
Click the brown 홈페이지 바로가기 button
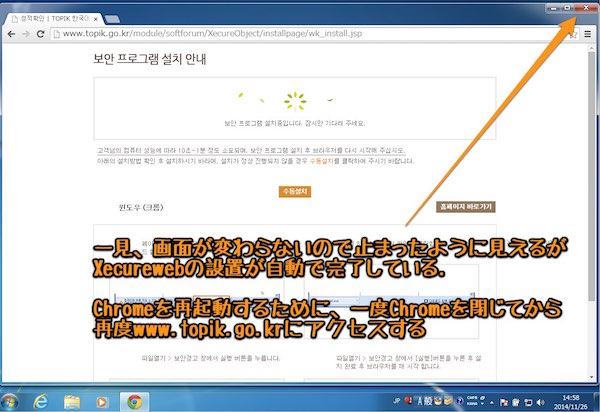click(x=466, y=207)
